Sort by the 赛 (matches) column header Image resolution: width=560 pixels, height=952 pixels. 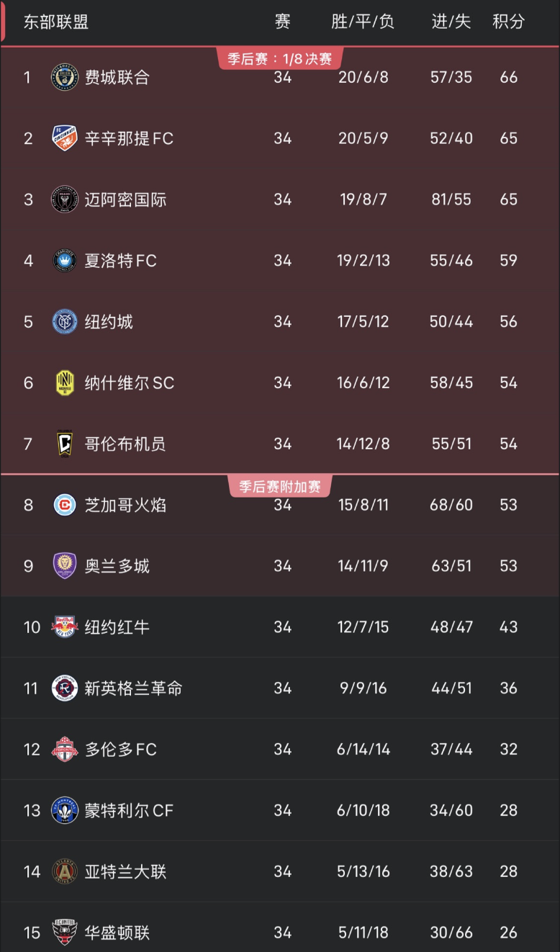[281, 22]
